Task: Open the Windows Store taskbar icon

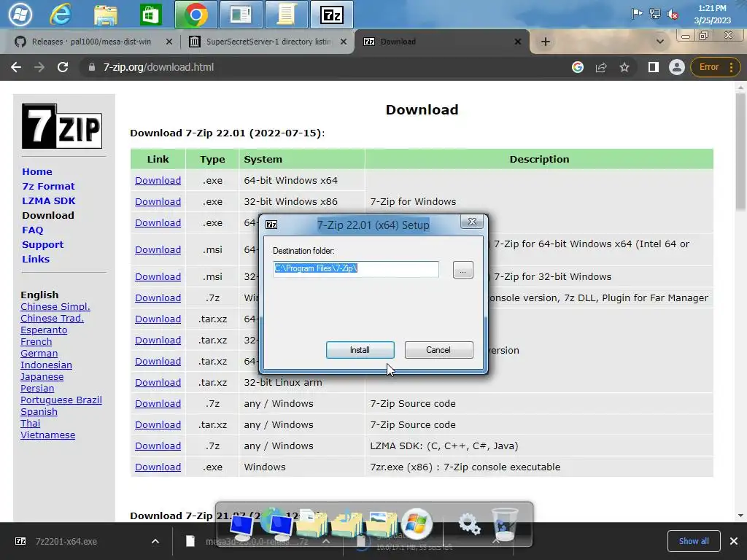Action: (150, 15)
